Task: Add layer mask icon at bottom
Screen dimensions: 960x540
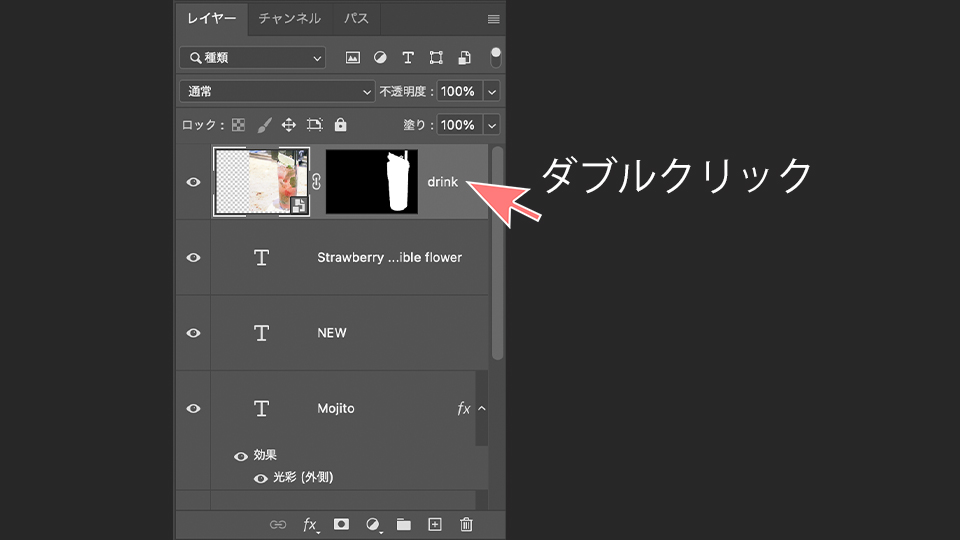Action: tap(342, 525)
